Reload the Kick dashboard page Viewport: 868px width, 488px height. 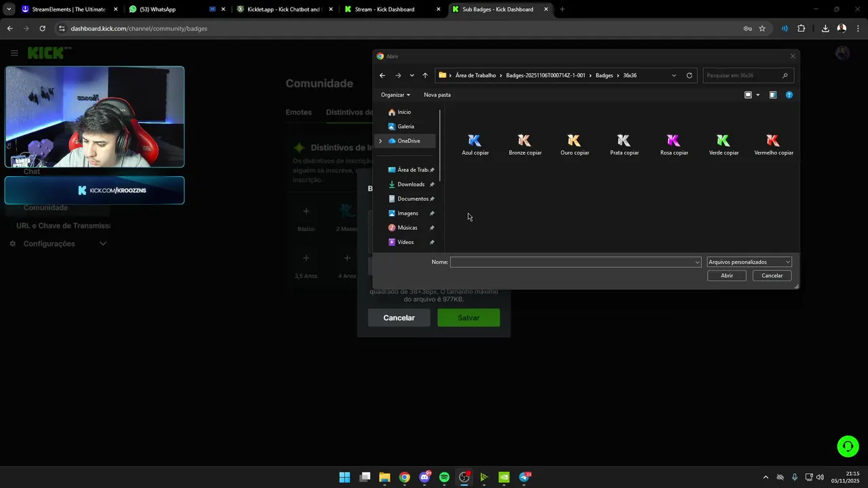42,28
